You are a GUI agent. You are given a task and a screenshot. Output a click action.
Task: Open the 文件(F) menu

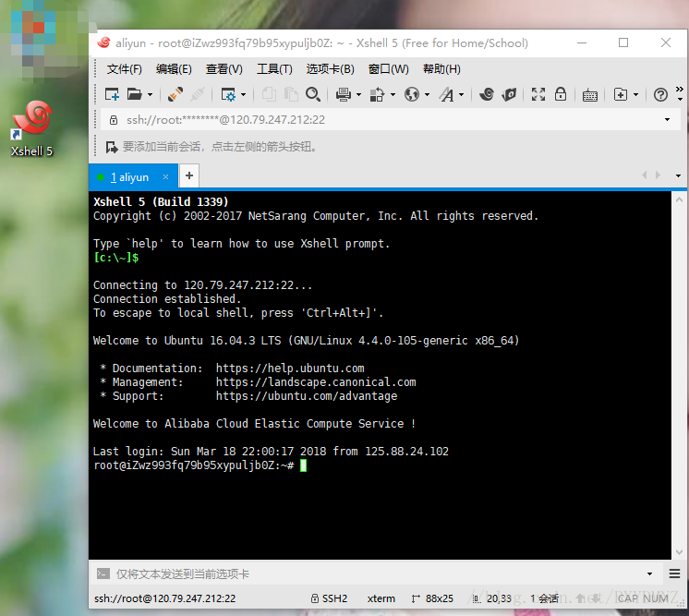pos(125,69)
